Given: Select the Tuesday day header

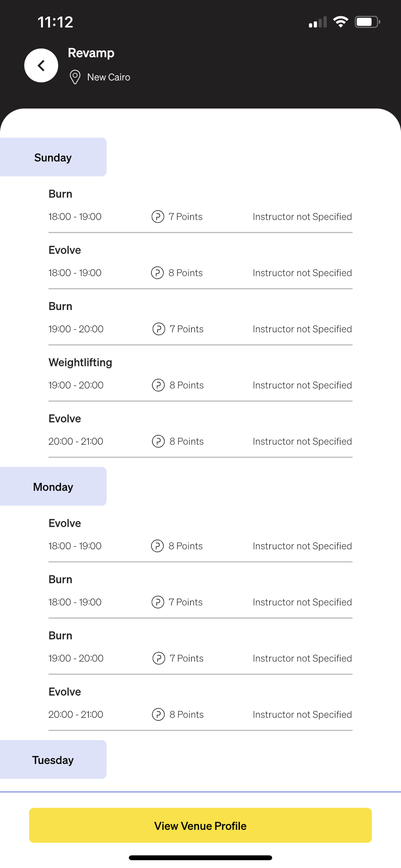Looking at the screenshot, I should click(53, 759).
